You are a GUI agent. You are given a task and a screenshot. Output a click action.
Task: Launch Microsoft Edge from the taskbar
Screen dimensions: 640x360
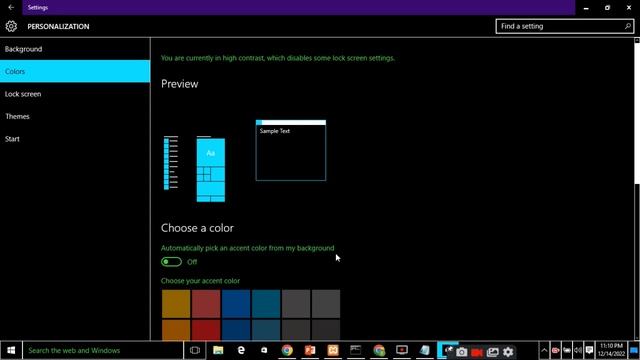tap(241, 350)
